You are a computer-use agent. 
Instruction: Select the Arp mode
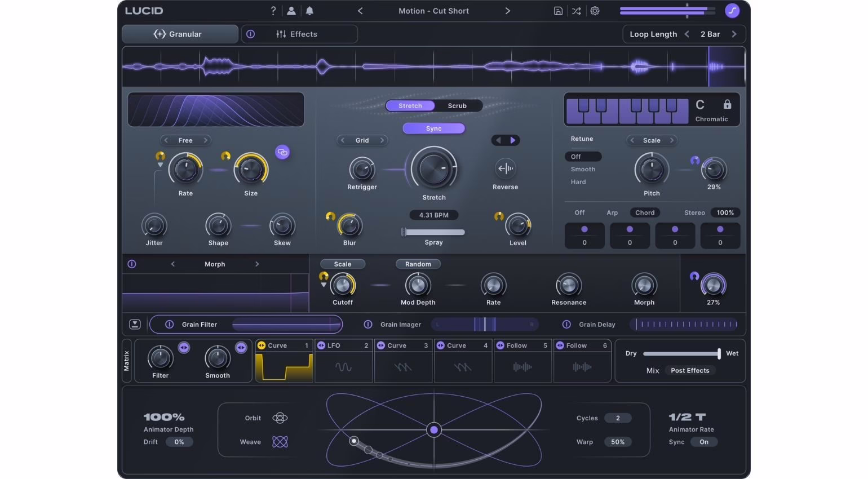pyautogui.click(x=612, y=212)
